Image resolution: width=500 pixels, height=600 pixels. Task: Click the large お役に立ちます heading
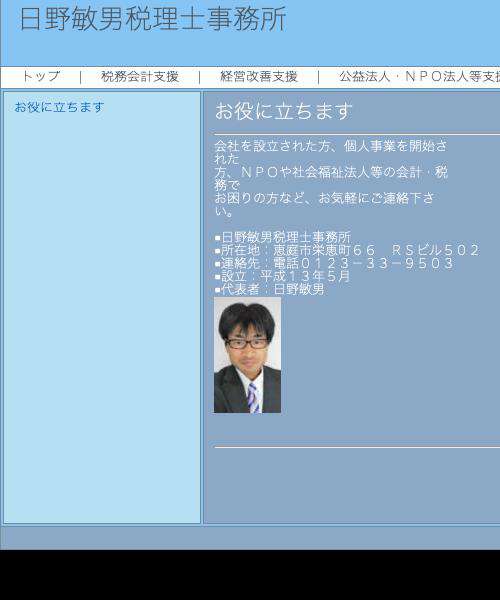pyautogui.click(x=283, y=111)
